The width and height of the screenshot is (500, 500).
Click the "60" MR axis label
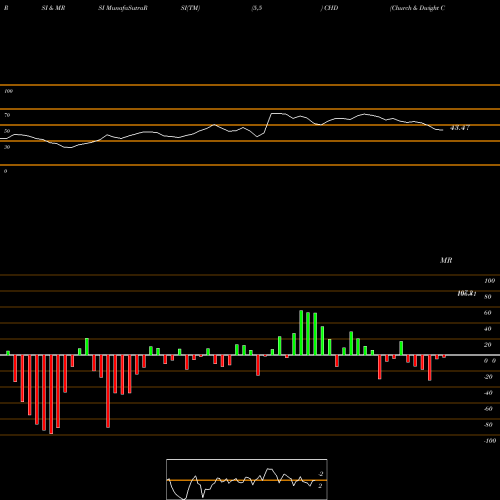(x=488, y=313)
